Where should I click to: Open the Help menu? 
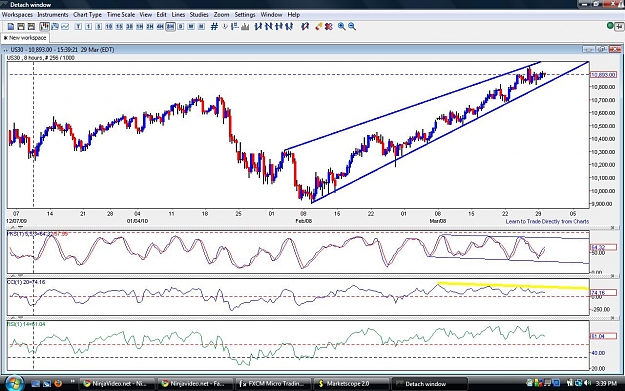294,15
